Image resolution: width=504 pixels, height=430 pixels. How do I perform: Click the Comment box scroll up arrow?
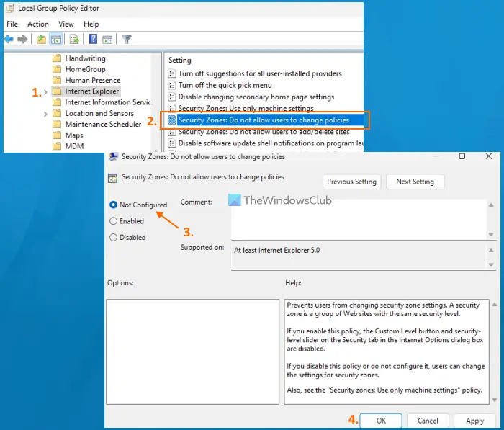pos(491,205)
